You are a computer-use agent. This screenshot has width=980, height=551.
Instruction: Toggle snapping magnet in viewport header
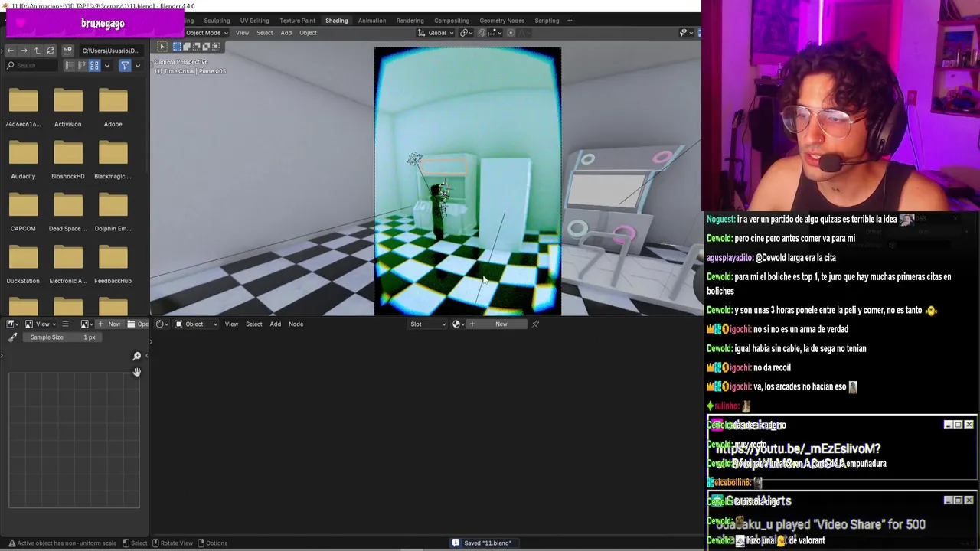click(x=482, y=33)
